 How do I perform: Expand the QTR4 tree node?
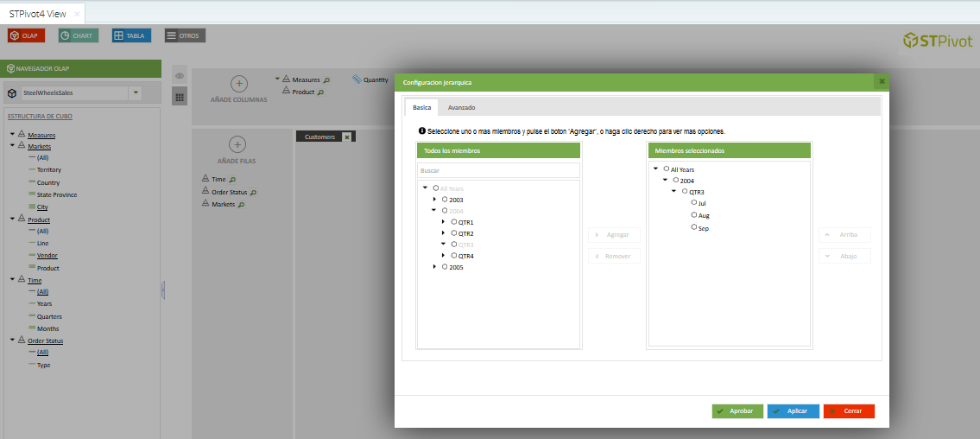point(444,256)
